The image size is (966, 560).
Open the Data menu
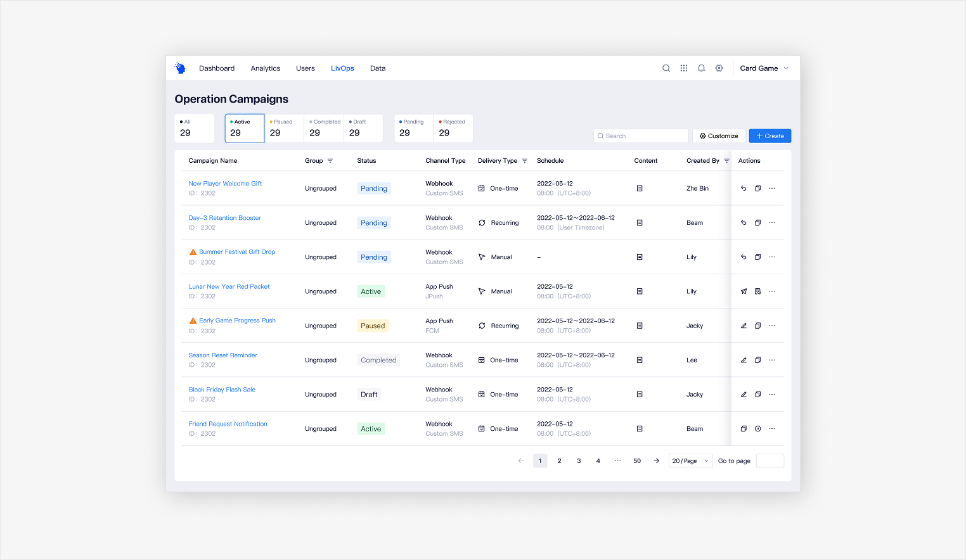point(378,68)
